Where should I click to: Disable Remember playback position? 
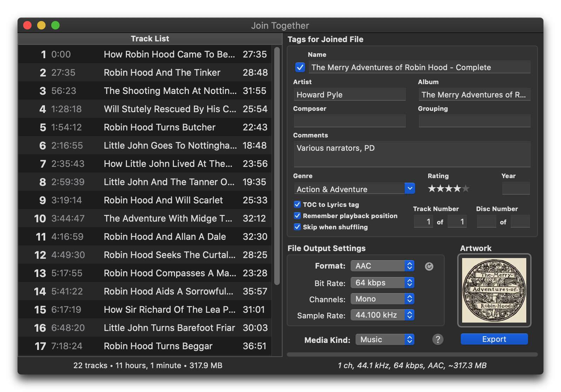pyautogui.click(x=297, y=216)
